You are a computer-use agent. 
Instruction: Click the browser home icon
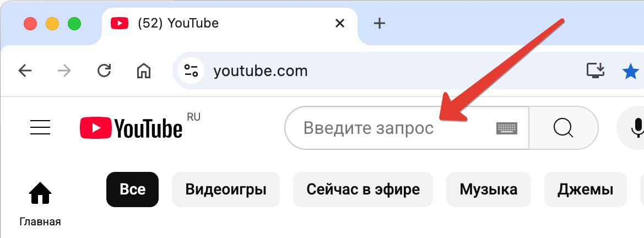point(143,71)
